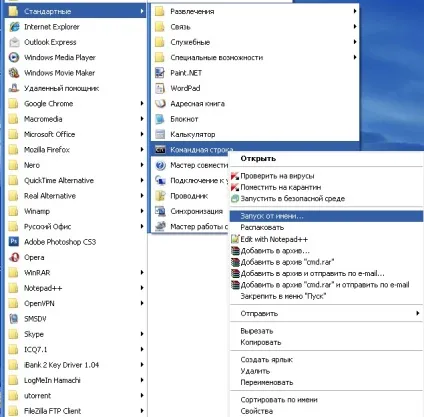This screenshot has height=417, width=424.
Task: Click the Калькулятор icon
Action: [160, 134]
